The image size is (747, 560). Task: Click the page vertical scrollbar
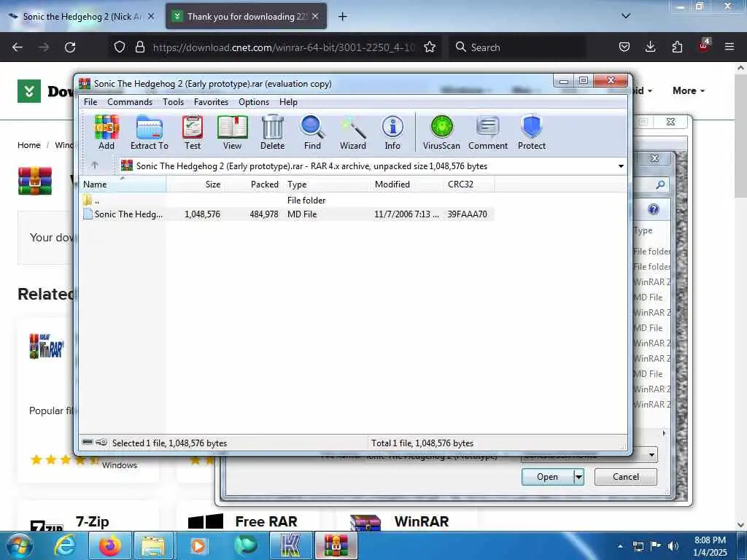pos(741,295)
